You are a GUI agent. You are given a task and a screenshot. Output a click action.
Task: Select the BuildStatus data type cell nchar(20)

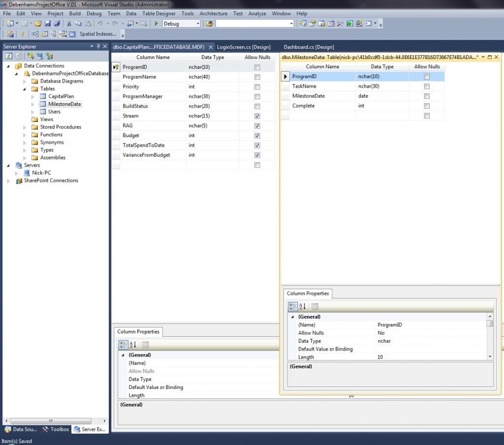pyautogui.click(x=213, y=106)
